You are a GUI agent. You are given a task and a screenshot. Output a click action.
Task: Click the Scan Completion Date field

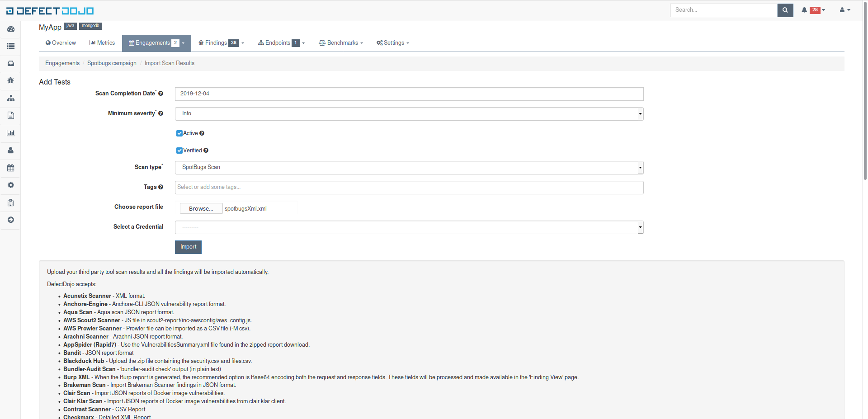[x=409, y=94]
